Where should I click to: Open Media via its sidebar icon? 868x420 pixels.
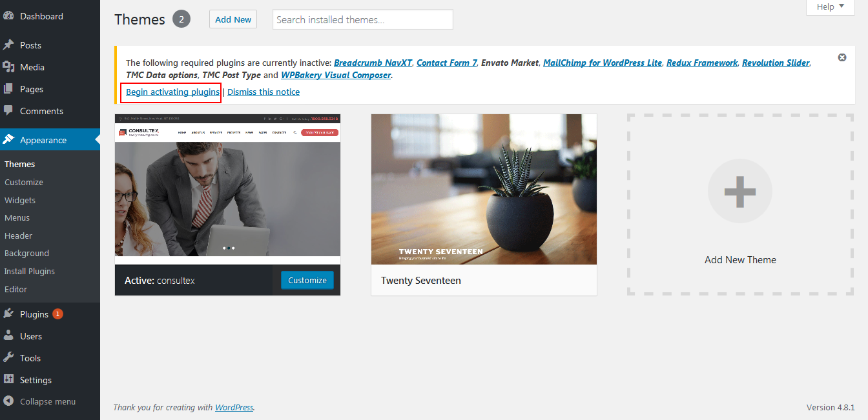pos(9,67)
